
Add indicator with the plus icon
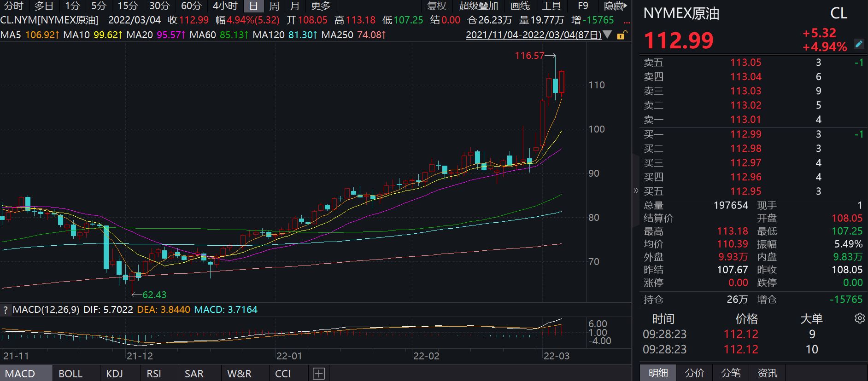[x=318, y=373]
